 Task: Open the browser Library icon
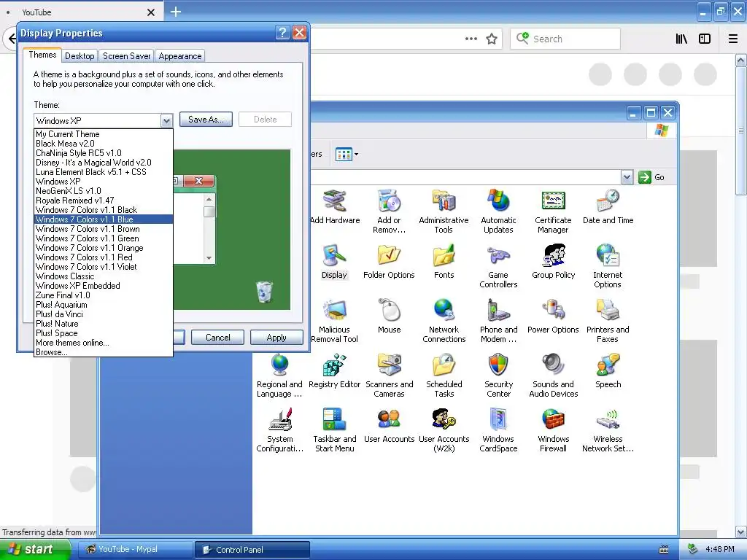(682, 39)
